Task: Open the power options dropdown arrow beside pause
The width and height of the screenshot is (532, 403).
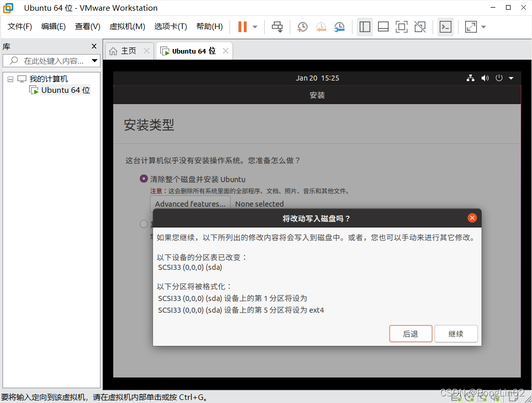Action: pos(255,27)
